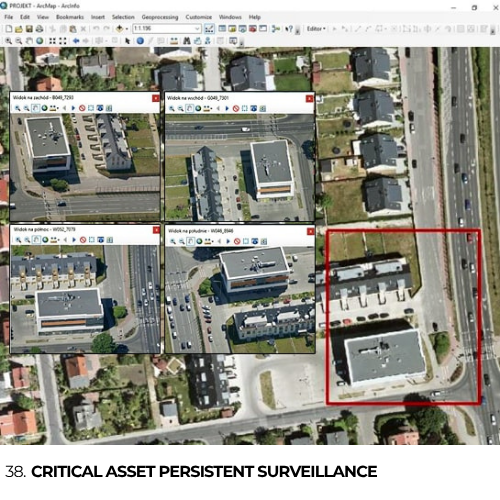Open the Editor dropdown menu
The height and width of the screenshot is (500, 500).
(316, 29)
